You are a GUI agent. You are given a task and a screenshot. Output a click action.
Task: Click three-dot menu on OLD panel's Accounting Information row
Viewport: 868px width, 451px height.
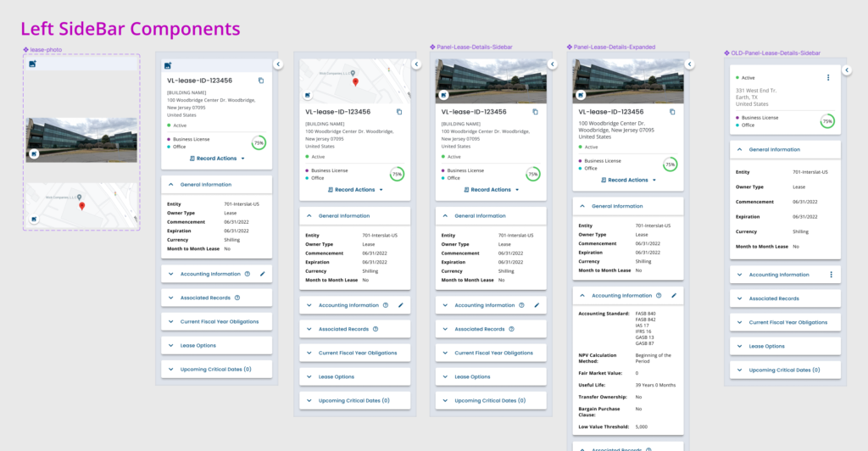coord(831,275)
